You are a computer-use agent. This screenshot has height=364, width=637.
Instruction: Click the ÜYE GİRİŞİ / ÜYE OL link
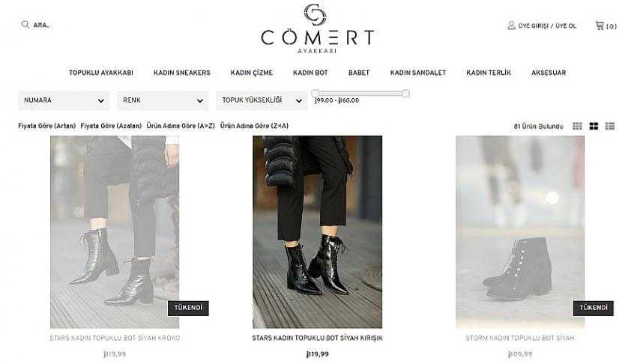[x=547, y=26]
